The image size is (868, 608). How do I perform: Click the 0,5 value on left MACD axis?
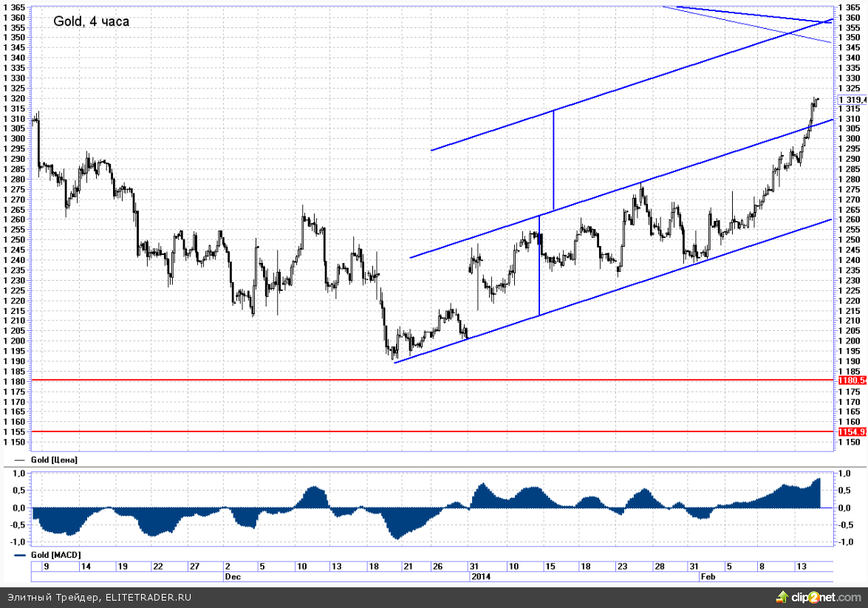click(18, 491)
